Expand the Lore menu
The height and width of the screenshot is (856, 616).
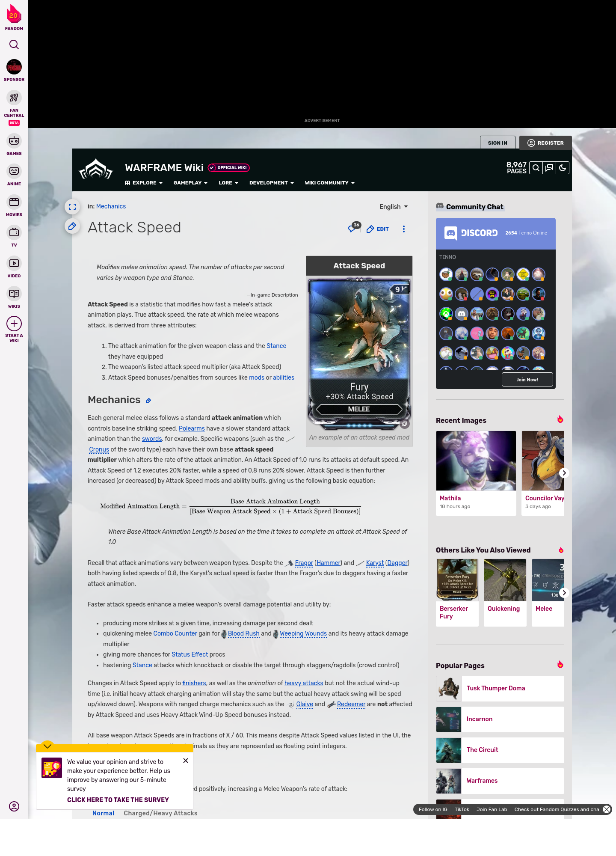tap(228, 183)
